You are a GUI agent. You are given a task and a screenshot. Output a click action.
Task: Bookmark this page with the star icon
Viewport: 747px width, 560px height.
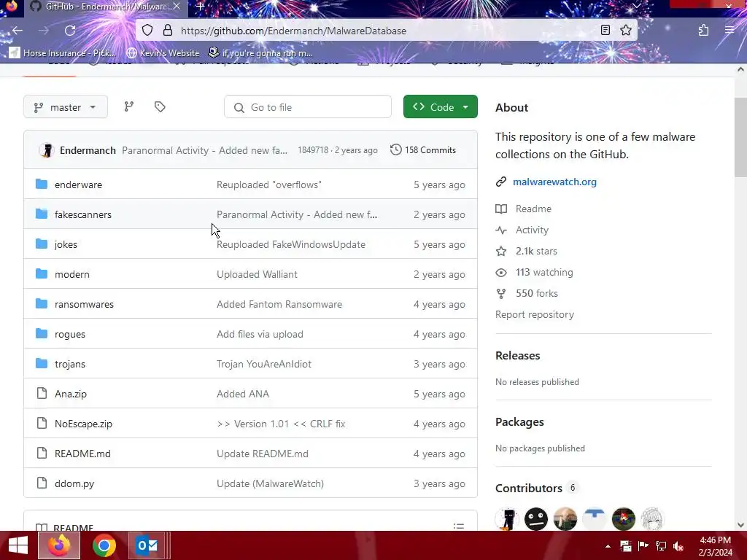(626, 31)
